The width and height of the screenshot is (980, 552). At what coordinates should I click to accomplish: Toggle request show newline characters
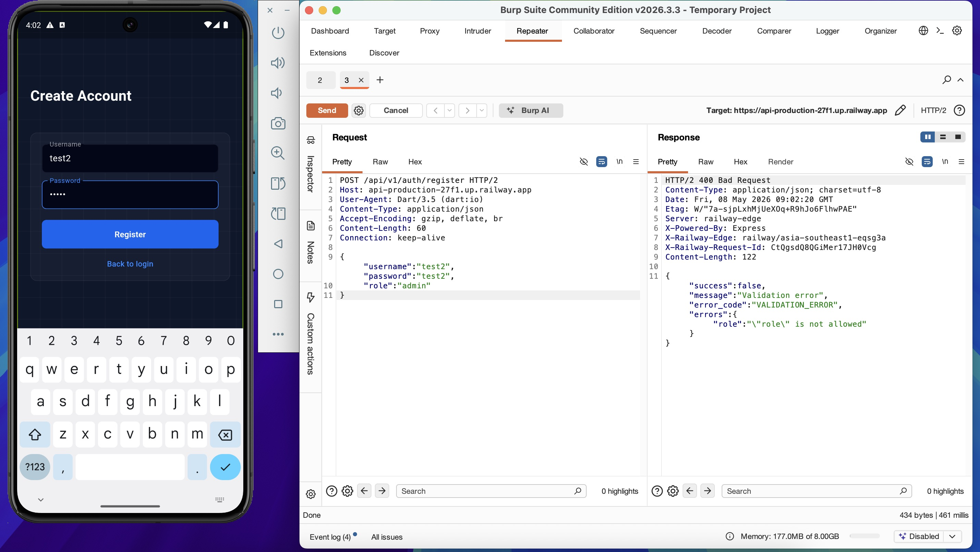pyautogui.click(x=619, y=162)
